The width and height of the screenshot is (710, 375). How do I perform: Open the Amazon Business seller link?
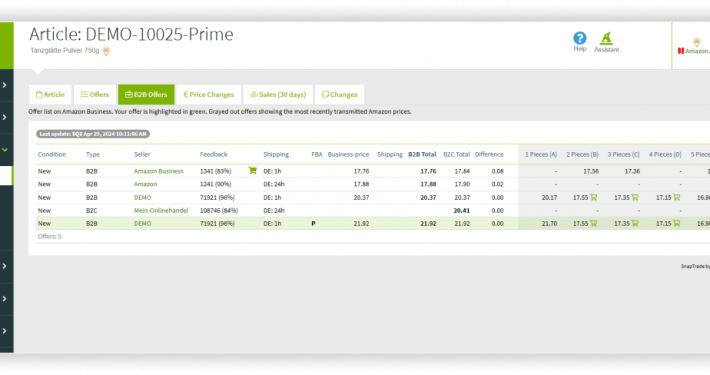tap(158, 171)
